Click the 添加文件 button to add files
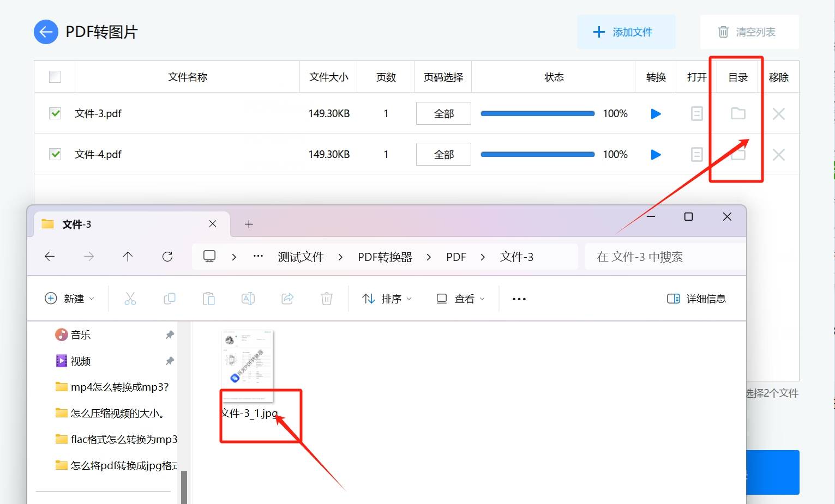835x504 pixels. (x=626, y=32)
